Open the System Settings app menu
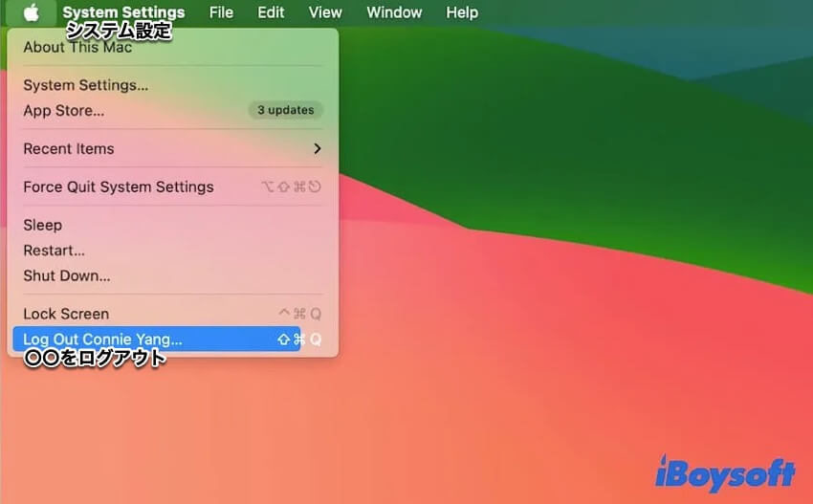Image resolution: width=813 pixels, height=504 pixels. coord(123,12)
